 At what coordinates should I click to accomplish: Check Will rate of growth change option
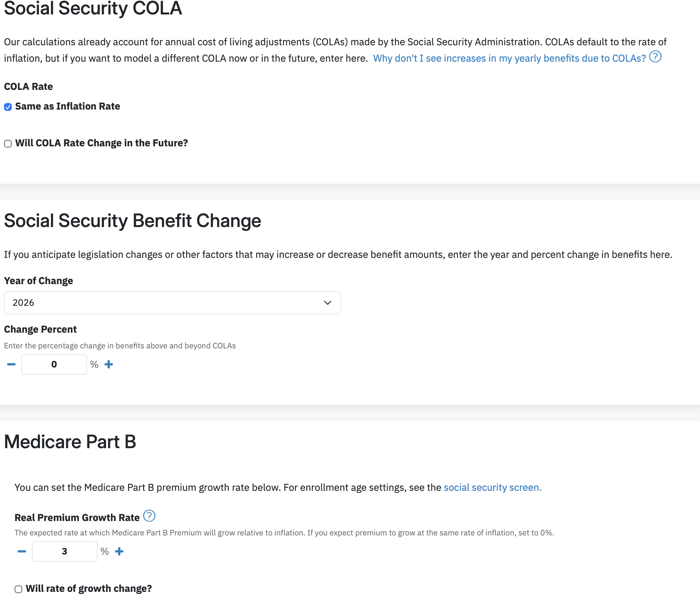18,589
